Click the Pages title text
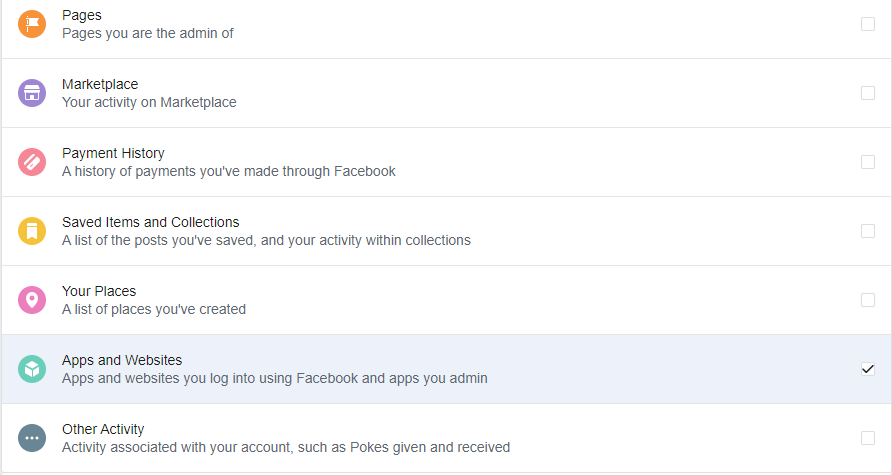The width and height of the screenshot is (892, 475). (82, 15)
